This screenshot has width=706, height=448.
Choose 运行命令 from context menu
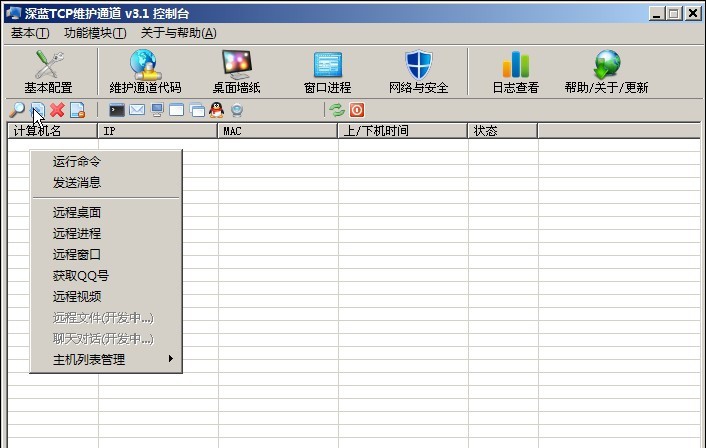pyautogui.click(x=106, y=161)
